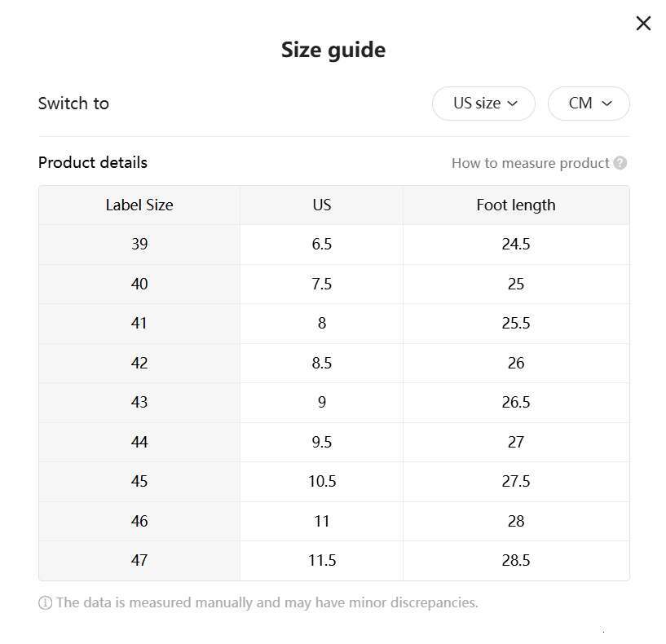Select label size 39 in the table
This screenshot has width=666, height=644.
tap(139, 244)
